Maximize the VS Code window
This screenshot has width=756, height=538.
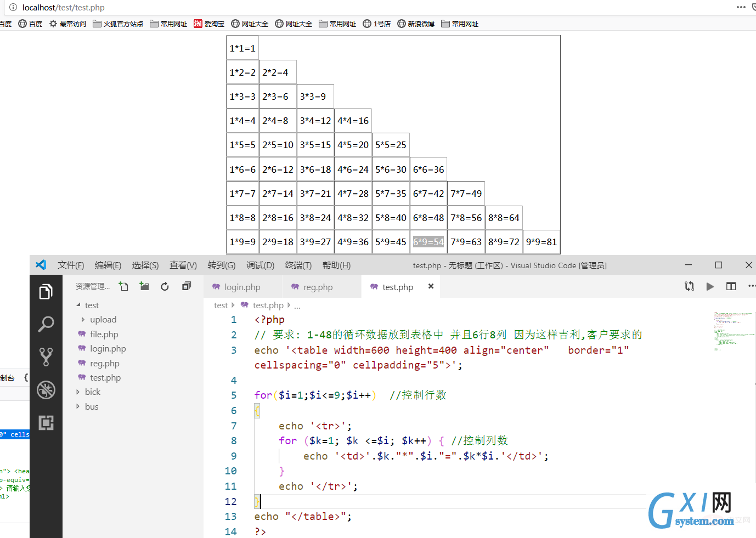coord(719,265)
